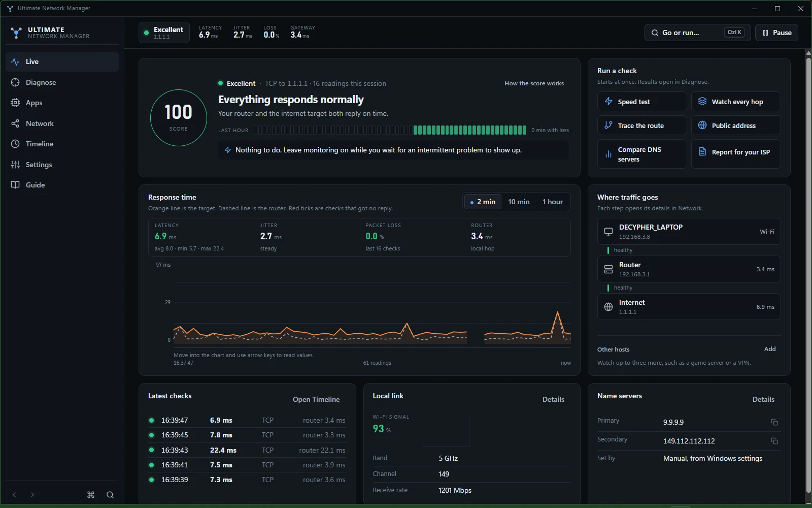Open the Live view in sidebar
Screen dimensions: 812x508
pyautogui.click(x=62, y=61)
